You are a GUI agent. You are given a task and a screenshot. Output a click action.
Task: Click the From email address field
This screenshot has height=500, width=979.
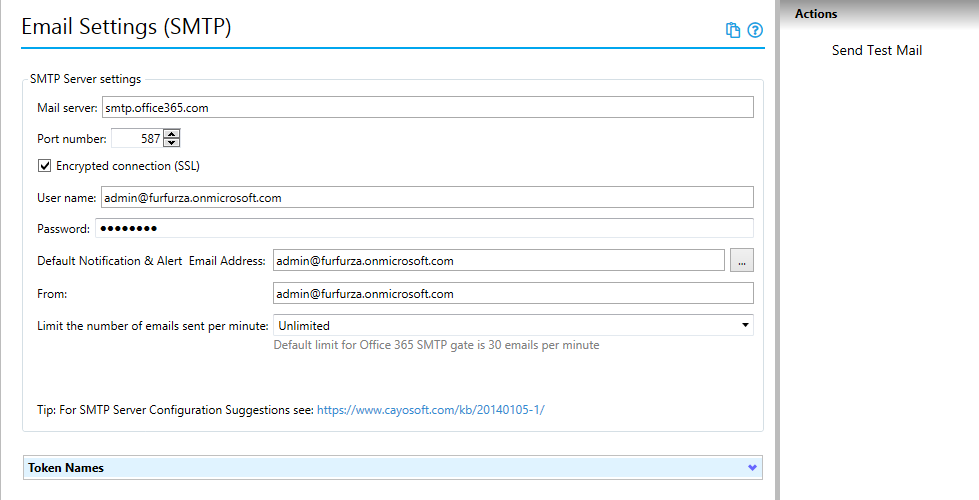pos(513,293)
